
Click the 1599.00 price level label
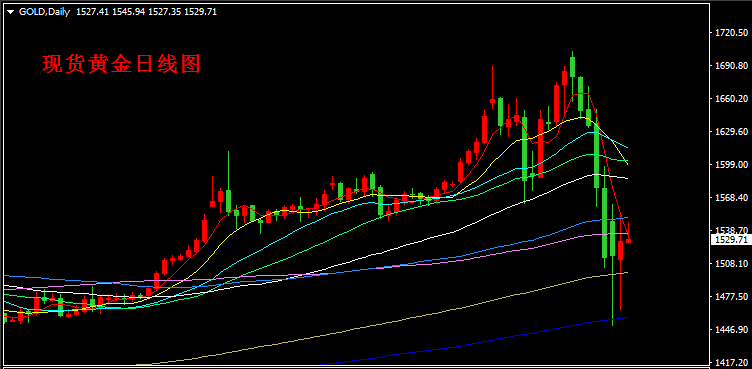pos(731,165)
